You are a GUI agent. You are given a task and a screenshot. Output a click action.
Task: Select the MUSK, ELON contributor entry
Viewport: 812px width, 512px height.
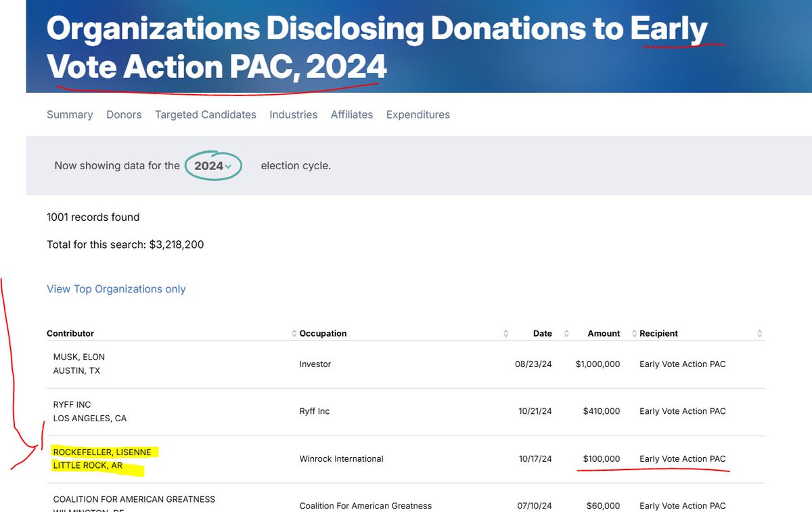(79, 357)
